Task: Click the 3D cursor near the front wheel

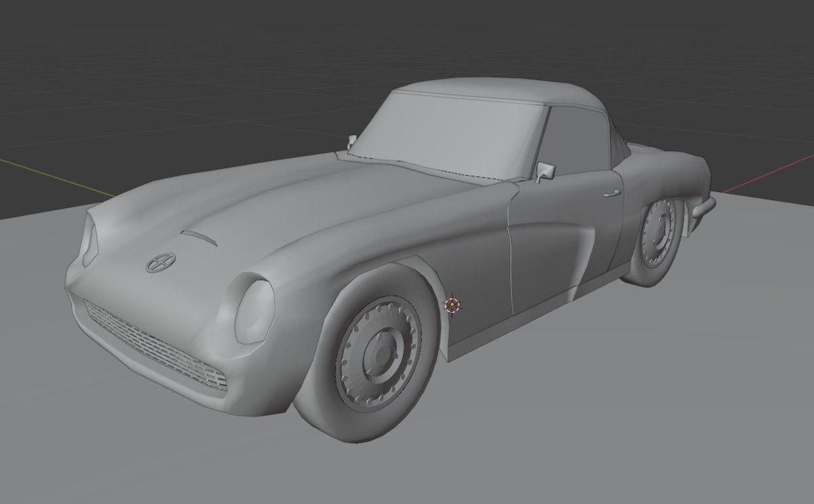Action: tap(452, 305)
